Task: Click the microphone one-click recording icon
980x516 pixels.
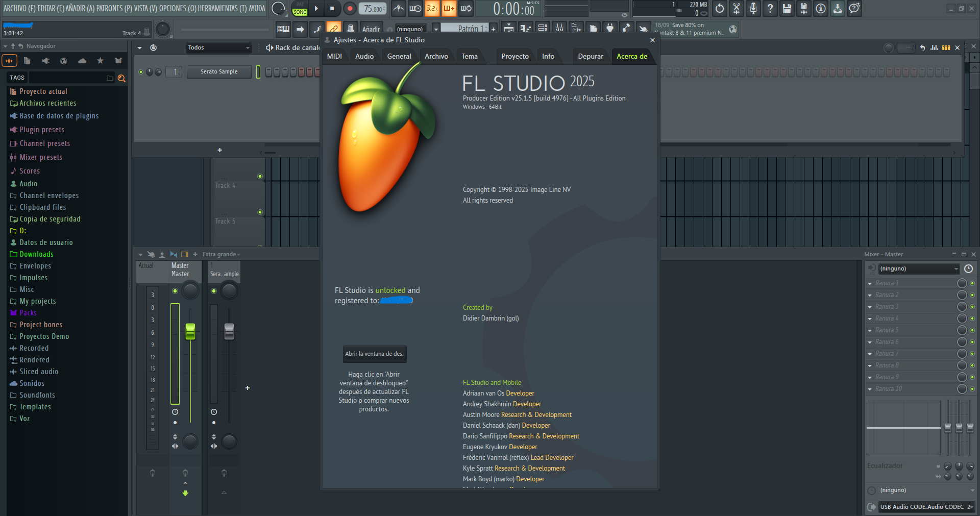Action: pos(753,8)
